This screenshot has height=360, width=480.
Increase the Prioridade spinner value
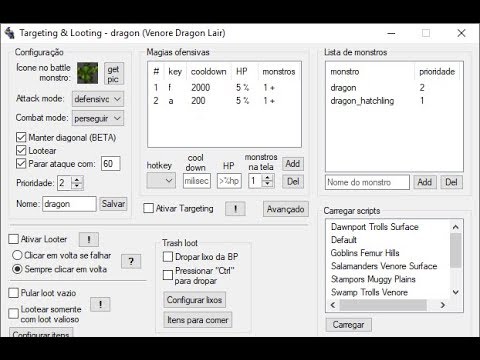(77, 179)
